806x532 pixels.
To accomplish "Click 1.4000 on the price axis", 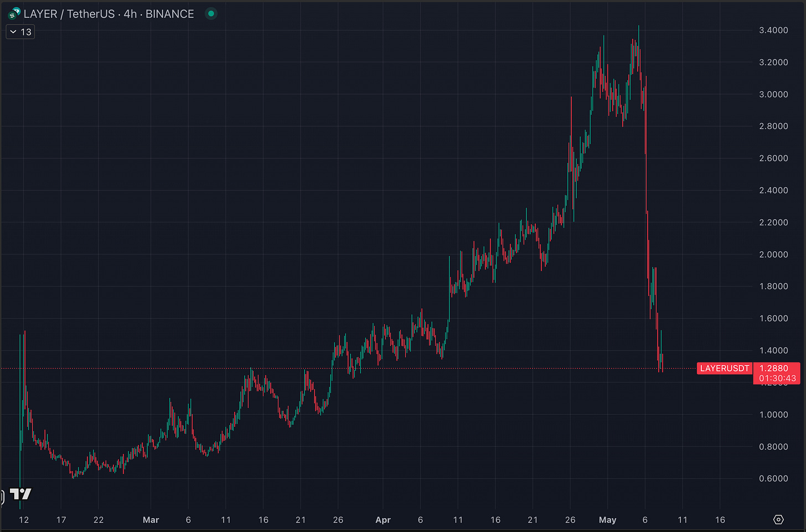I will 773,350.
